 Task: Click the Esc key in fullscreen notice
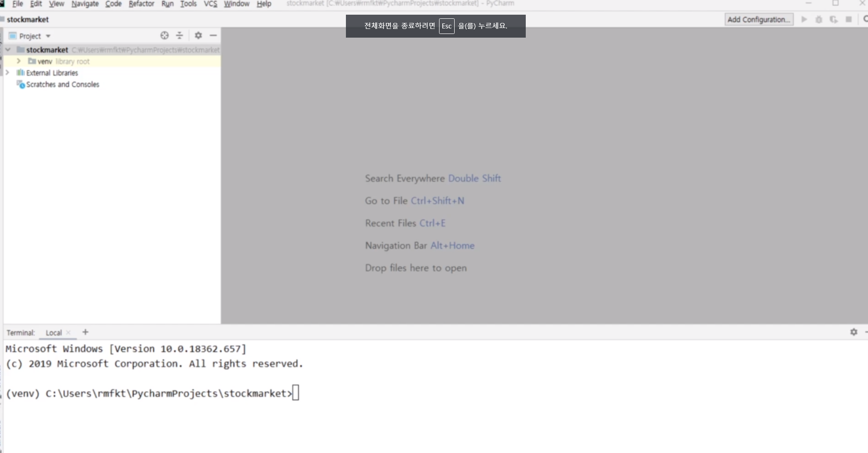pos(446,26)
